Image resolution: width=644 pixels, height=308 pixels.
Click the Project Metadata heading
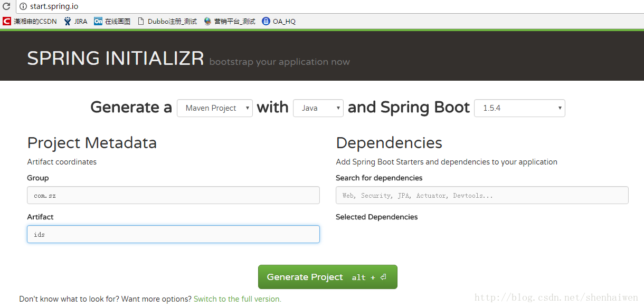coord(92,143)
